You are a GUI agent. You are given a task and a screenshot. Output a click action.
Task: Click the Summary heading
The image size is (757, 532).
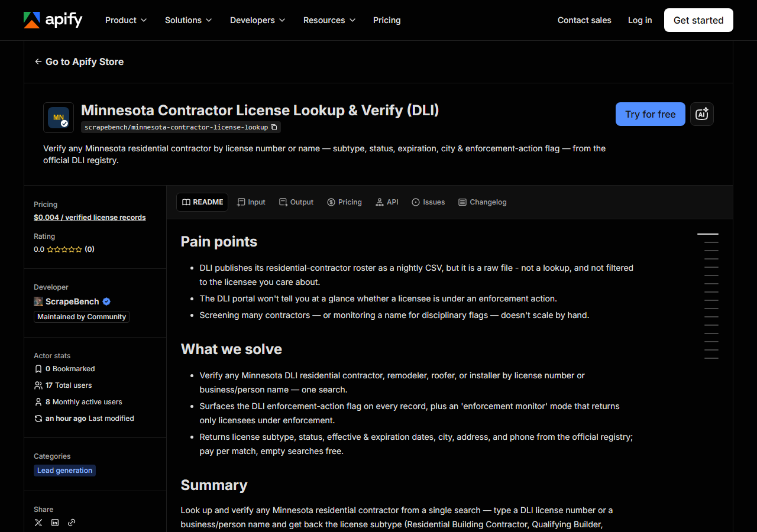(214, 485)
